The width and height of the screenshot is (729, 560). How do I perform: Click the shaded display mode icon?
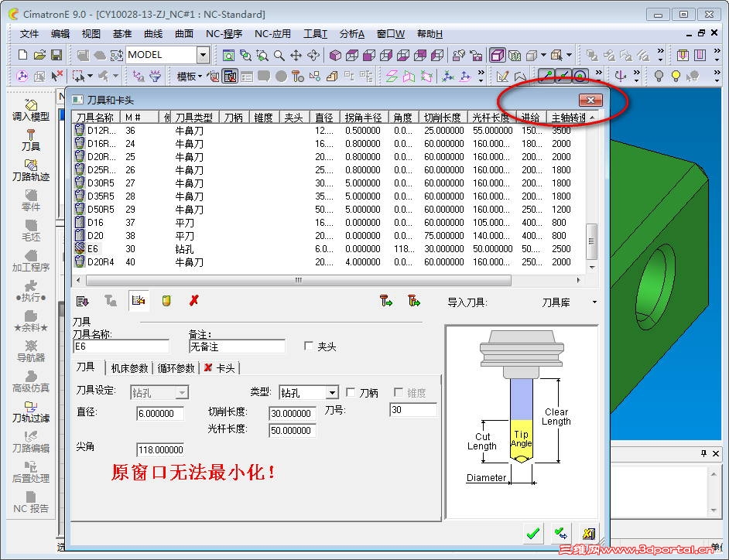(497, 55)
